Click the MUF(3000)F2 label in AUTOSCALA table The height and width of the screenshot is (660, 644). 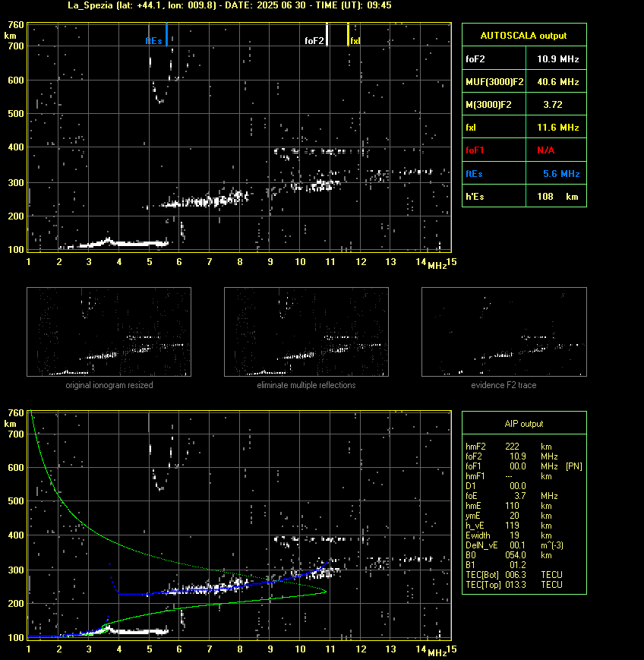tap(494, 82)
